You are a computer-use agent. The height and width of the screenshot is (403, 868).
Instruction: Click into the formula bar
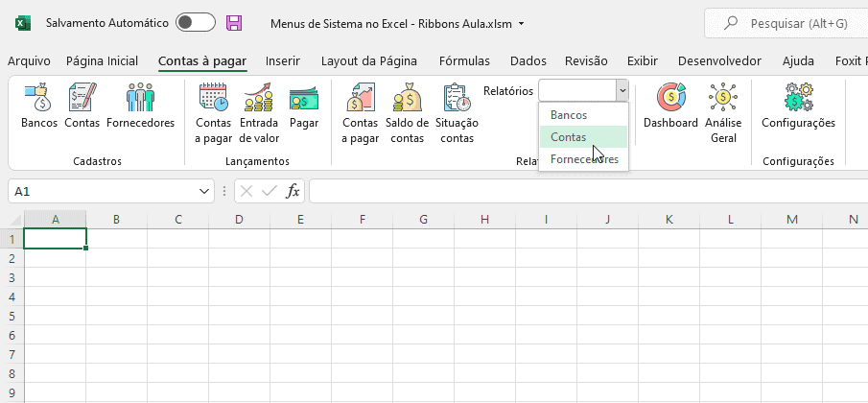click(589, 192)
